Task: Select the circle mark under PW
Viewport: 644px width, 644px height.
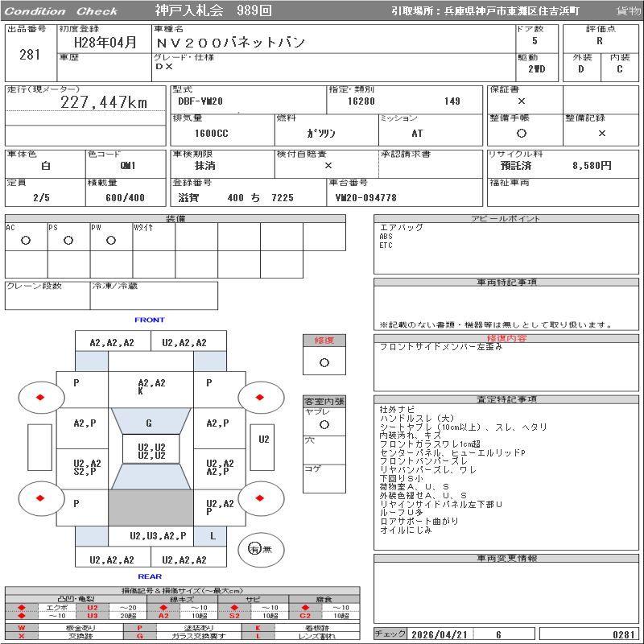Action: (111, 240)
